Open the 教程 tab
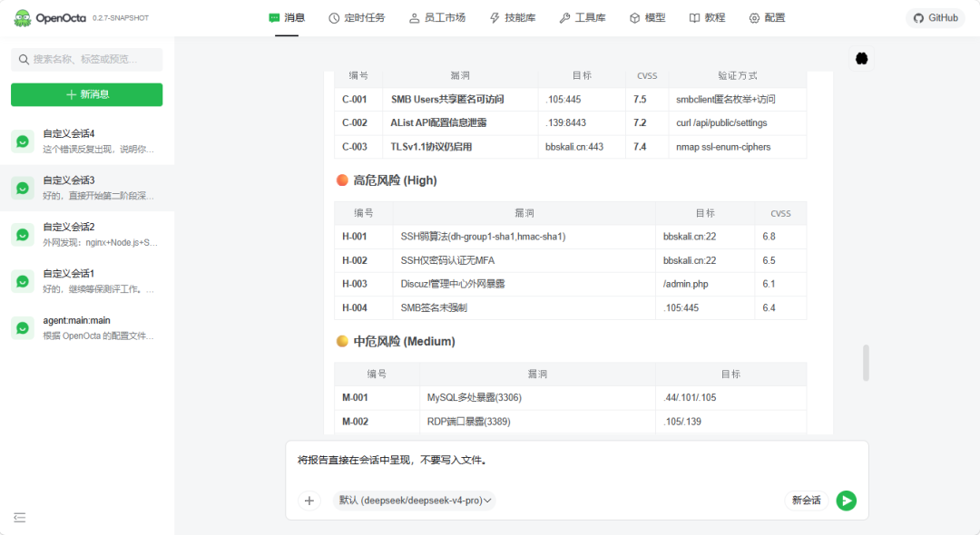The image size is (980, 535). (707, 18)
